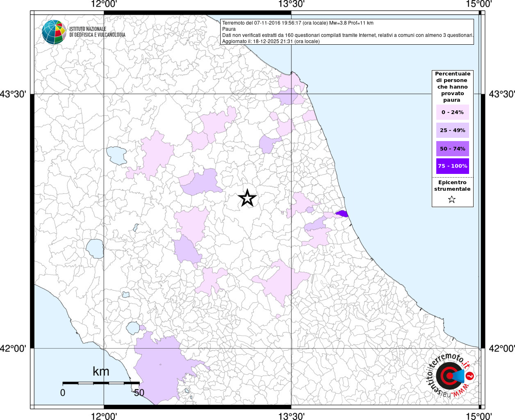Click the 'Paura' label in the info box
This screenshot has width=515, height=420.
click(229, 29)
